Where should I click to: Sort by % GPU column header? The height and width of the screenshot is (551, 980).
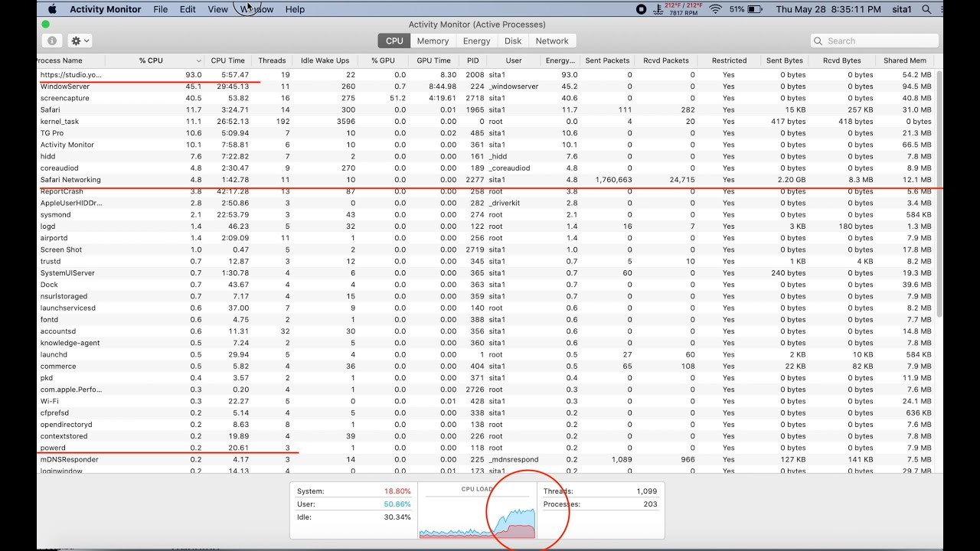(384, 60)
